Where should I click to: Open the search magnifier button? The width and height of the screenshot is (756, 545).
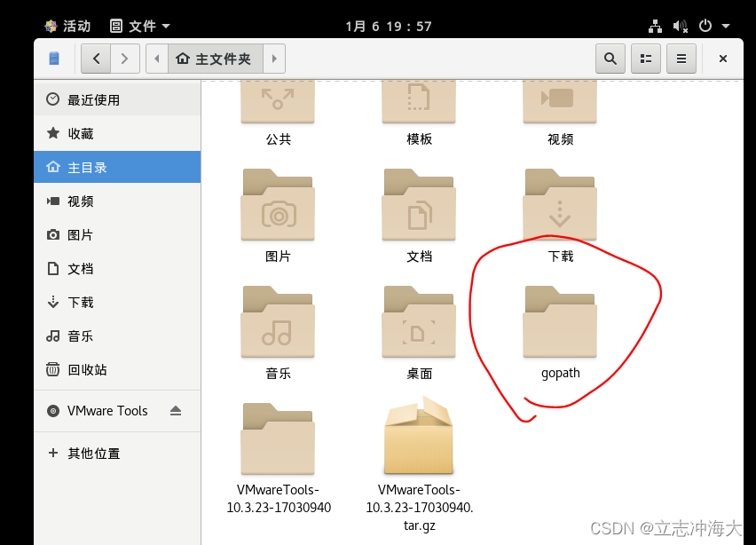click(x=610, y=59)
